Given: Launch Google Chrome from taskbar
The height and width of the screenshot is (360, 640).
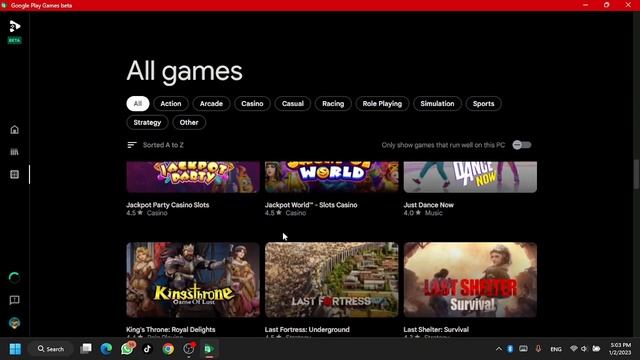Looking at the screenshot, I should click(168, 349).
